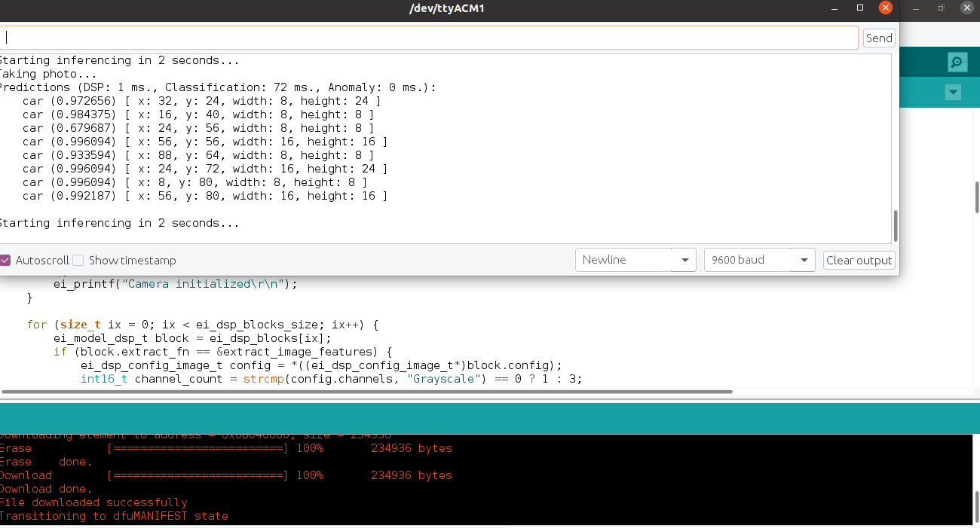
Task: Click the 'ei_dsp_config_image_t config' code line
Action: coord(322,365)
